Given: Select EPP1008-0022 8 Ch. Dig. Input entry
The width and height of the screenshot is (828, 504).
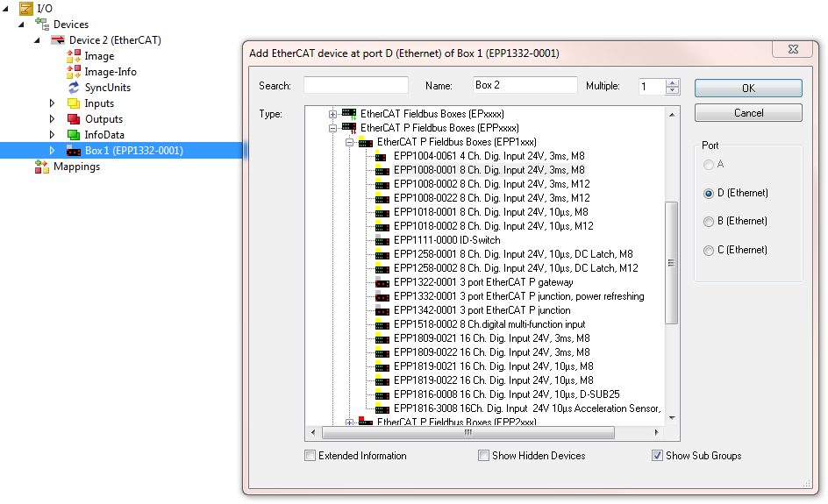Looking at the screenshot, I should pyautogui.click(x=491, y=198).
